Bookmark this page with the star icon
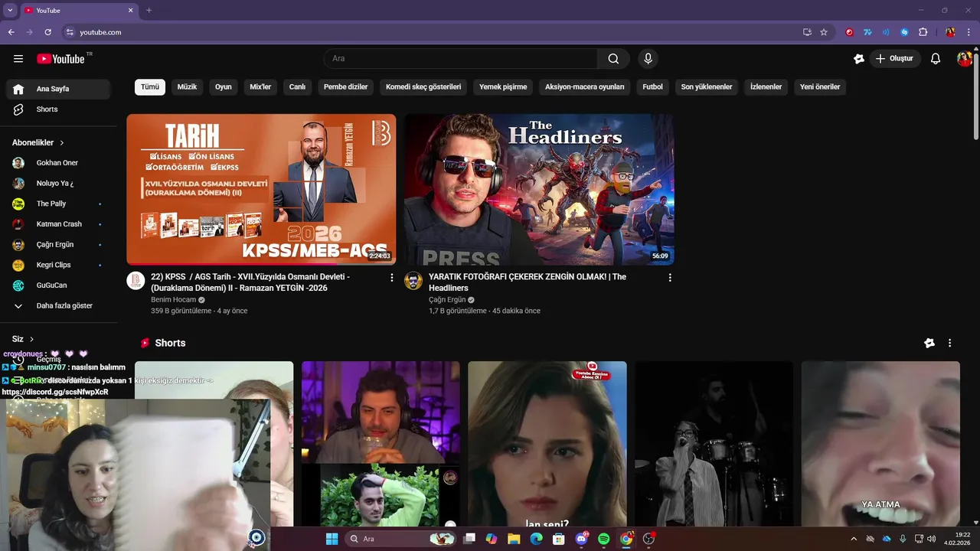 pos(824,32)
